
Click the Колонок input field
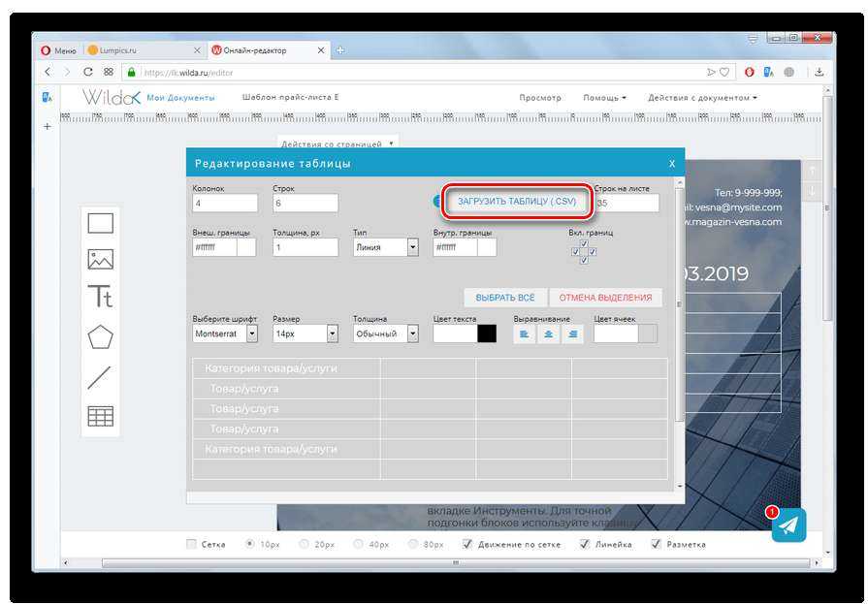(225, 204)
